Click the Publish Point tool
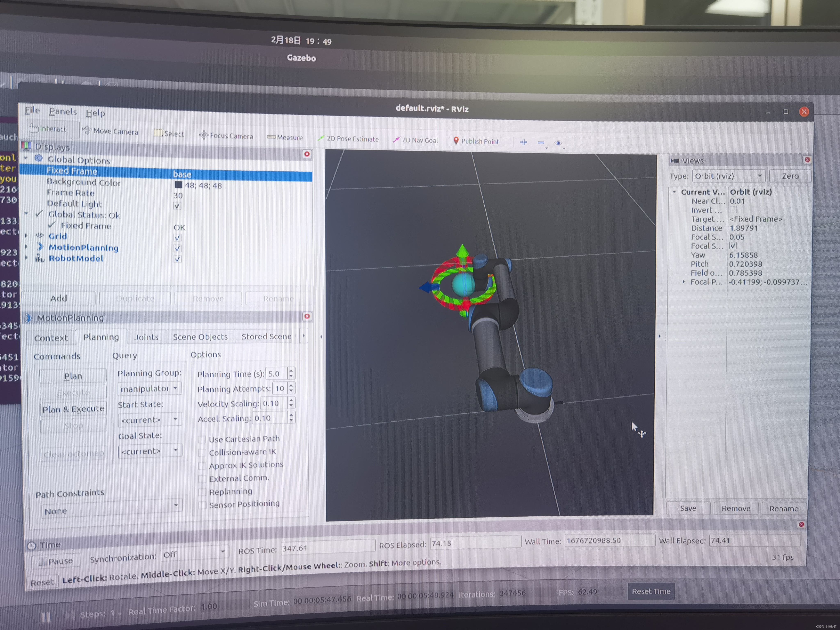This screenshot has width=840, height=630. [476, 141]
